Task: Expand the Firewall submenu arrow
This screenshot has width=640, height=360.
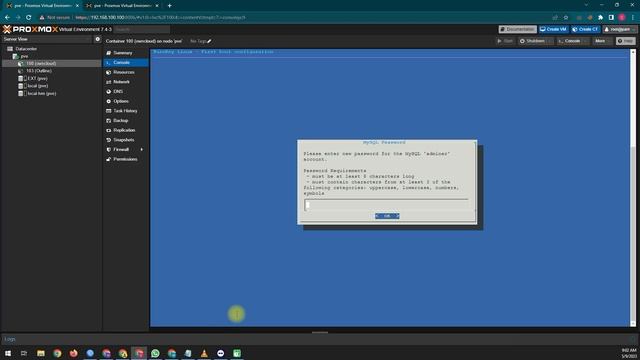Action: coord(142,149)
